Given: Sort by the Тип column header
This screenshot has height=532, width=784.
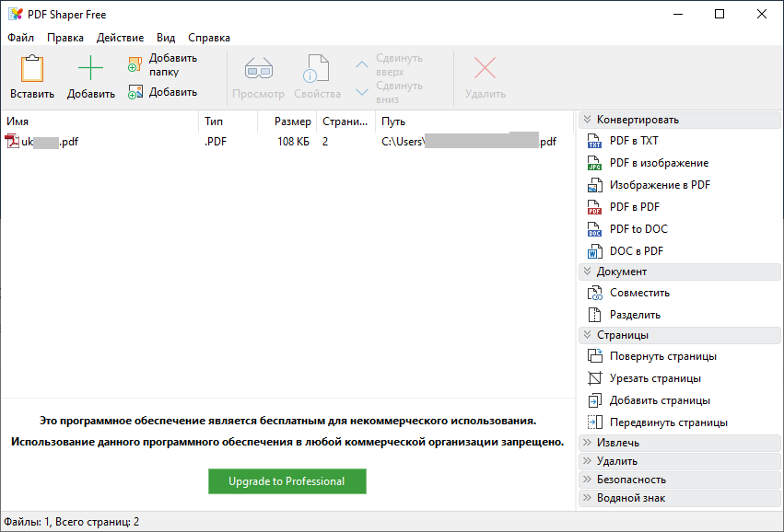Looking at the screenshot, I should click(x=228, y=121).
